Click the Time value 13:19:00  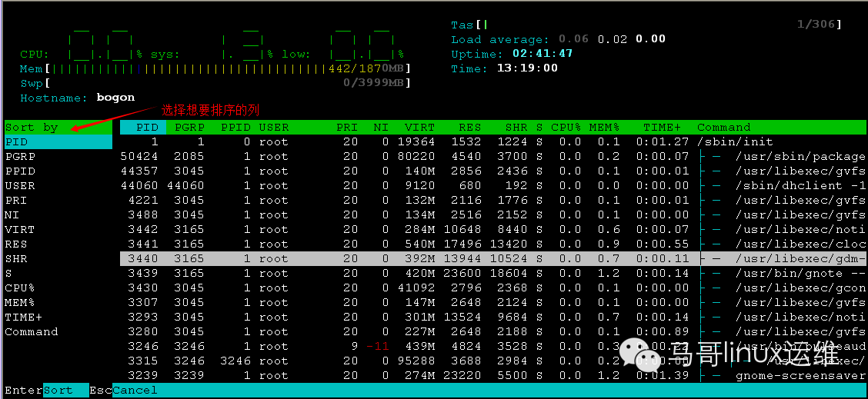click(x=528, y=68)
